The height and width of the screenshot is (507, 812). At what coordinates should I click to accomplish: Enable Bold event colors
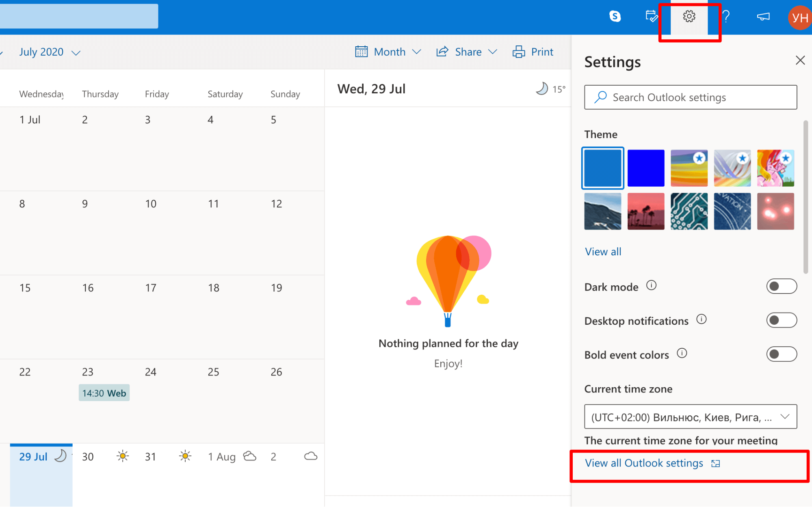click(781, 354)
